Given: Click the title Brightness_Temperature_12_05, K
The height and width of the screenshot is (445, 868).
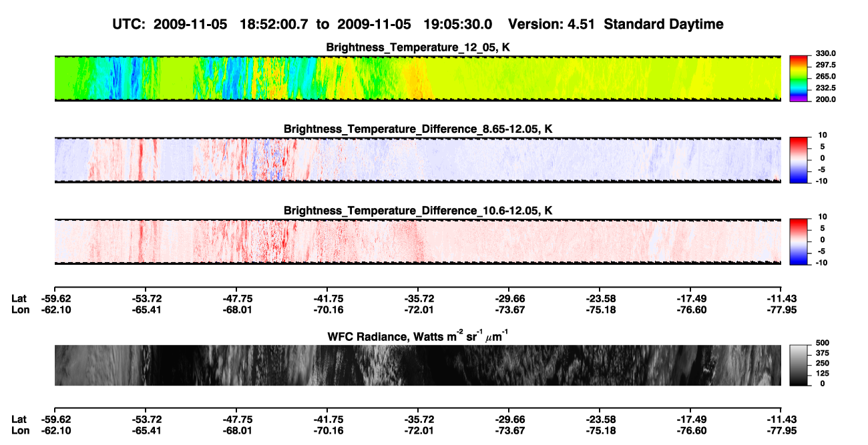Looking at the screenshot, I should point(418,47).
